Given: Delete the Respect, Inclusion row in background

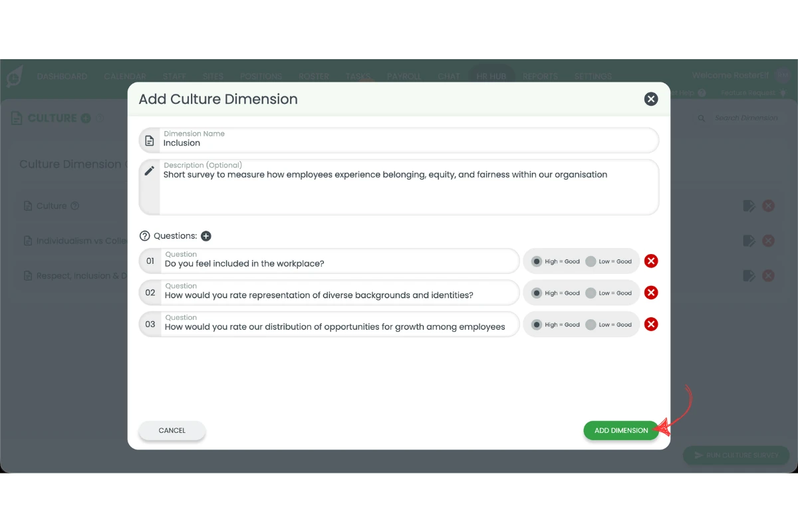Looking at the screenshot, I should [x=768, y=275].
